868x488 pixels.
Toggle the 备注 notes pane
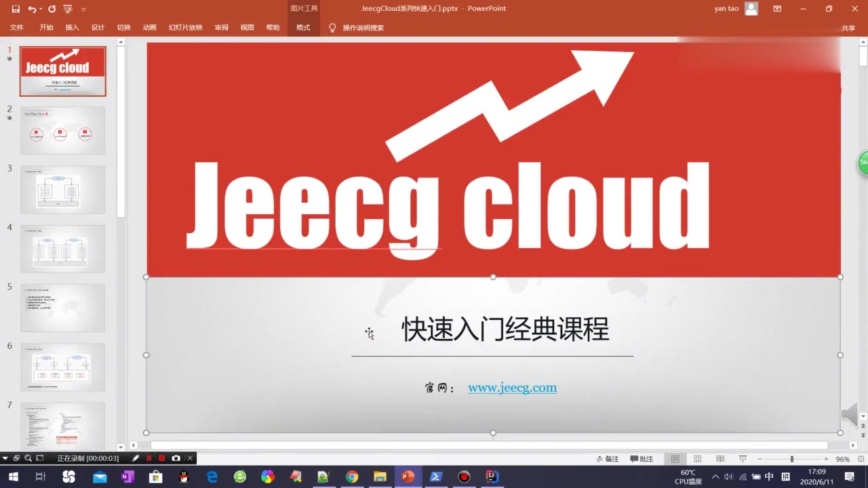(608, 459)
